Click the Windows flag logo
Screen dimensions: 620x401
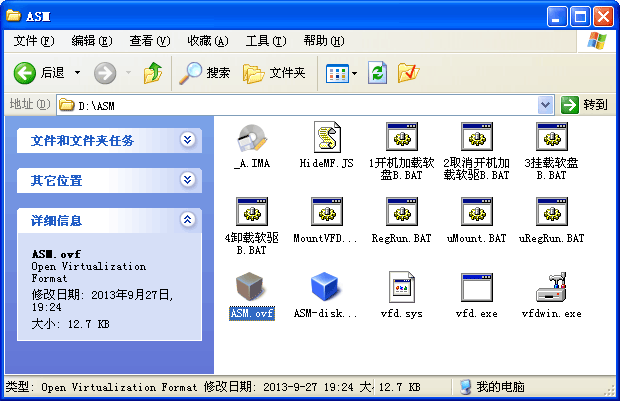(597, 41)
